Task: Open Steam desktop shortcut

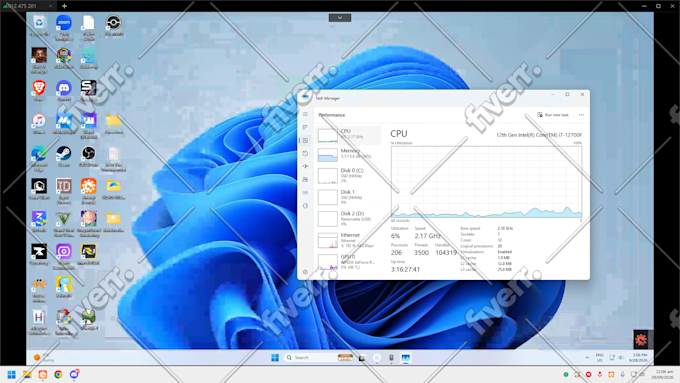Action: pos(64,157)
